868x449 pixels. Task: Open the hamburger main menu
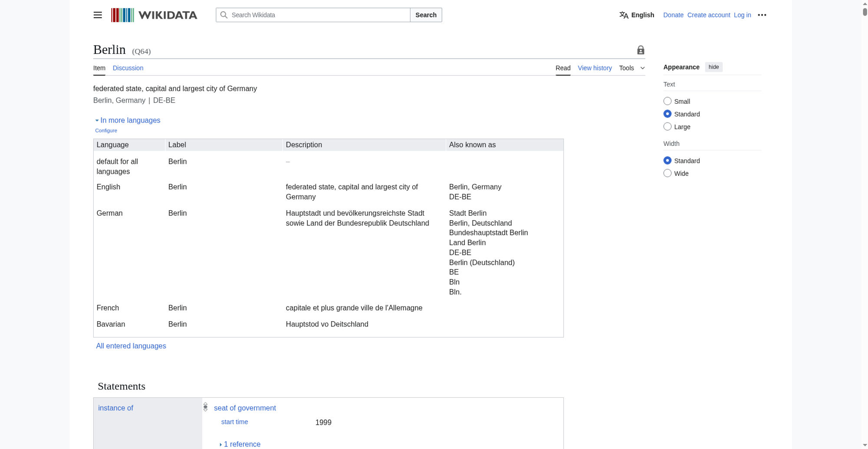pos(98,15)
